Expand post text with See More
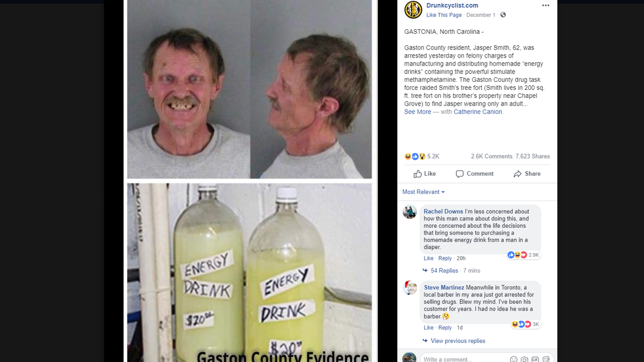The width and height of the screenshot is (644, 362). pos(417,112)
